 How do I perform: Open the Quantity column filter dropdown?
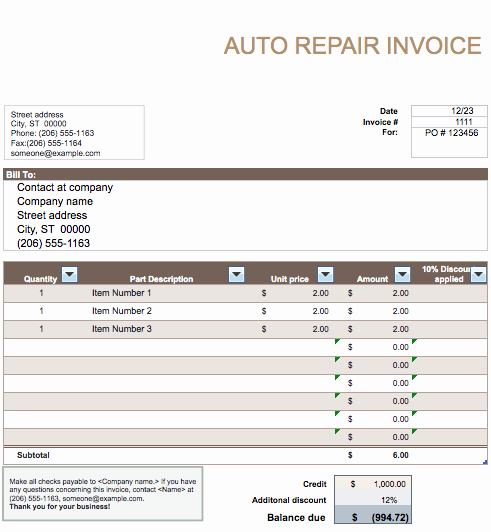click(70, 274)
